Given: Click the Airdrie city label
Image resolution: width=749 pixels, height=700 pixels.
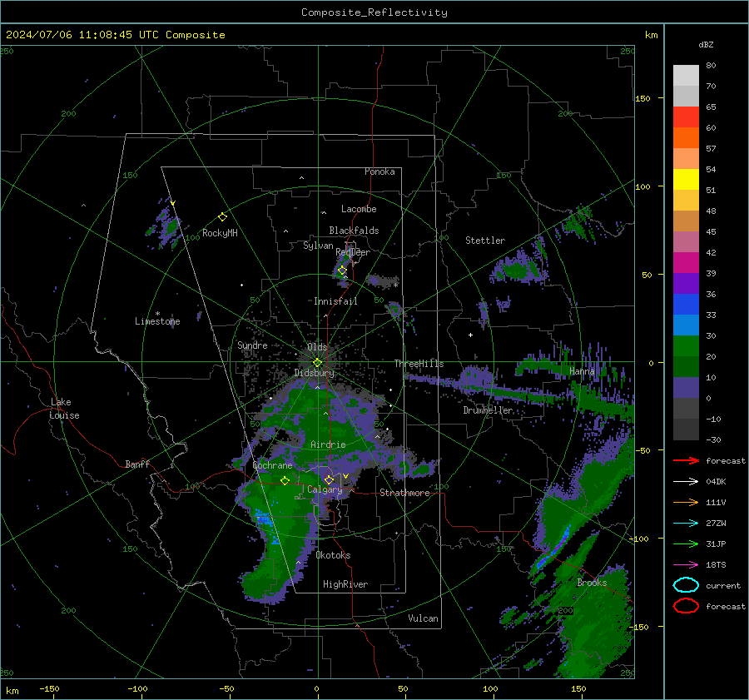Looking at the screenshot, I should point(328,444).
